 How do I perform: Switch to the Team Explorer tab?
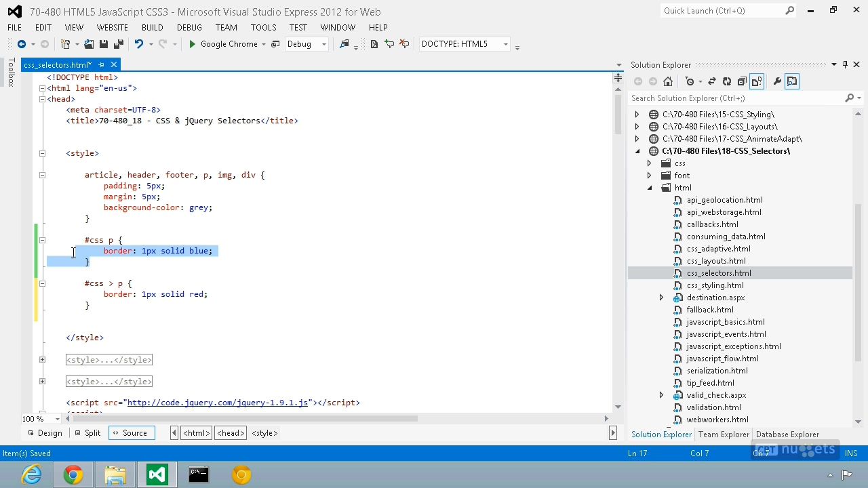(x=724, y=434)
